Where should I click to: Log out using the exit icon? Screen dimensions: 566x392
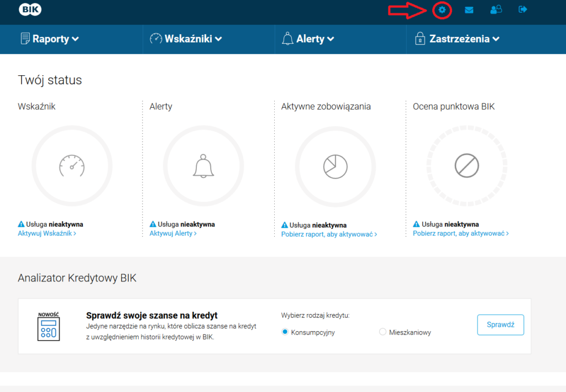[523, 9]
